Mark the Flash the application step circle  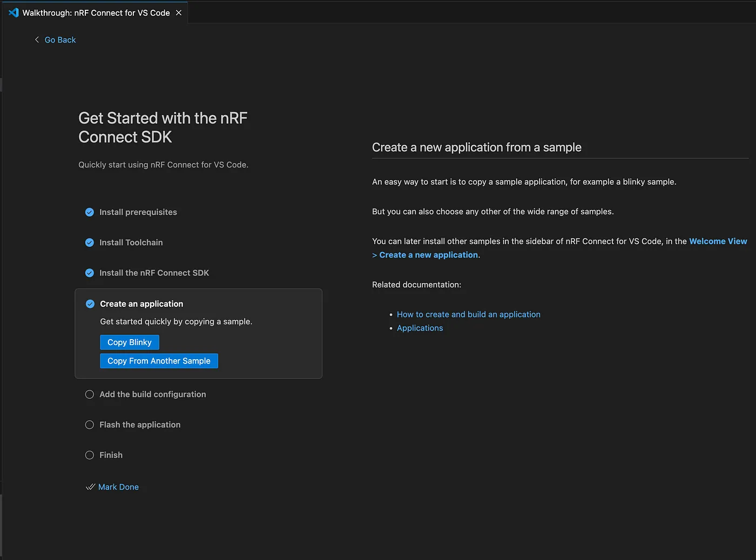(x=90, y=425)
